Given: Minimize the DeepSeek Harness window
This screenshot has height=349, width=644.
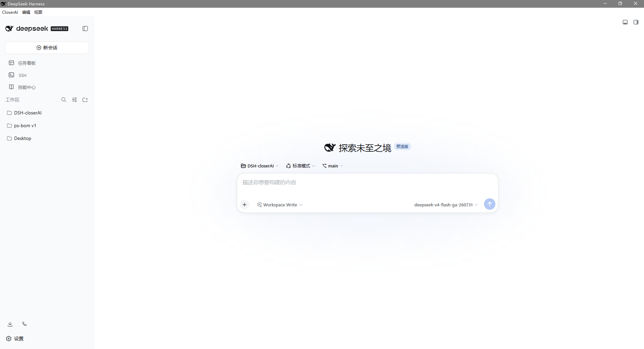Looking at the screenshot, I should pyautogui.click(x=605, y=4).
